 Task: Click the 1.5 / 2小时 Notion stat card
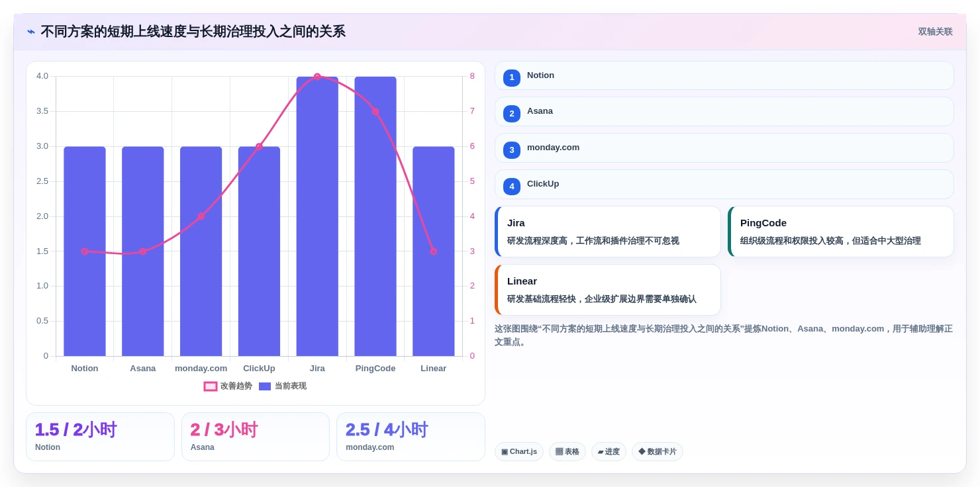point(100,437)
